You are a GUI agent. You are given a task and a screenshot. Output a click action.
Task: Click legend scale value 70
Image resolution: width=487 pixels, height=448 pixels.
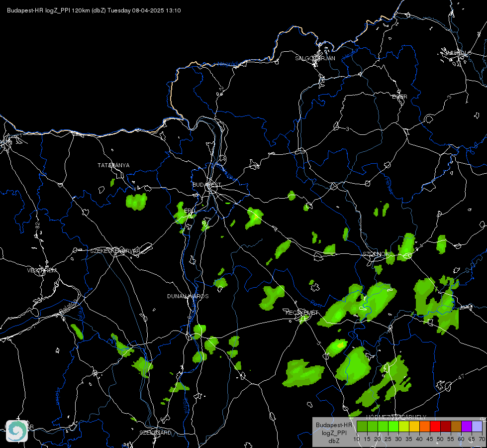coord(482,439)
